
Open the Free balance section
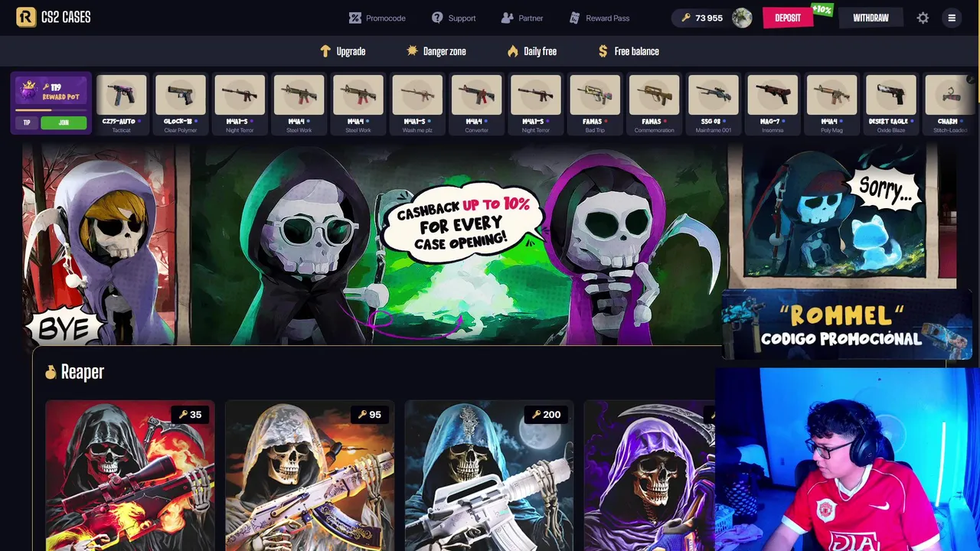point(628,51)
